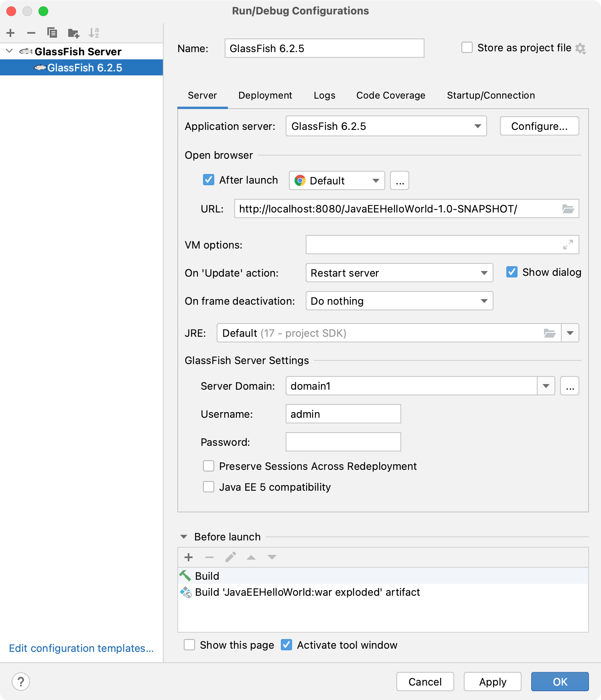This screenshot has height=700, width=601.
Task: Open On 'Update' action dropdown
Action: pyautogui.click(x=399, y=273)
